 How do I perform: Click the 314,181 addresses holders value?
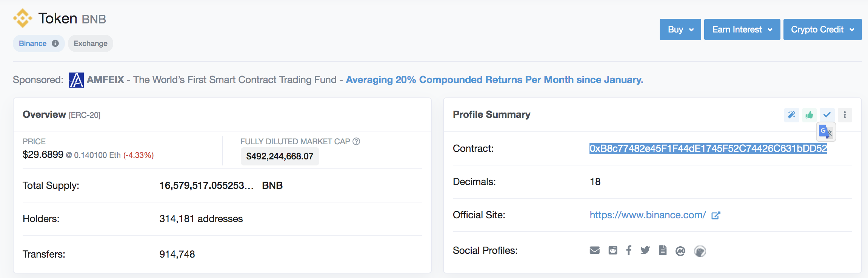(201, 219)
